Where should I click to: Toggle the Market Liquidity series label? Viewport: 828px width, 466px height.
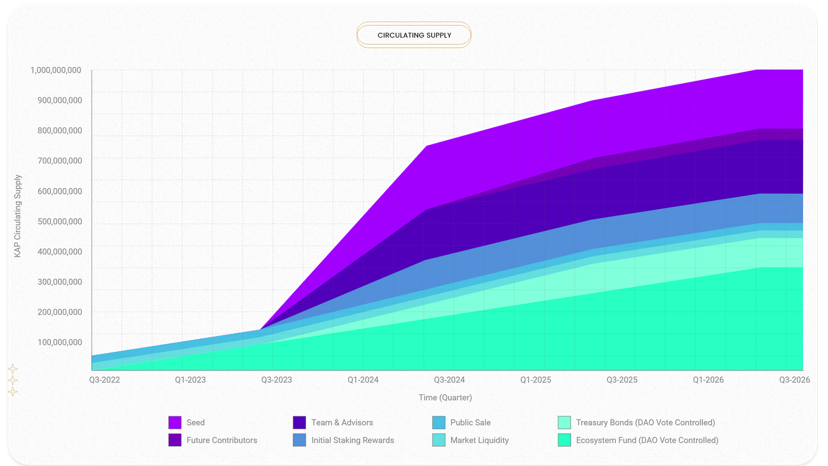[x=479, y=440]
